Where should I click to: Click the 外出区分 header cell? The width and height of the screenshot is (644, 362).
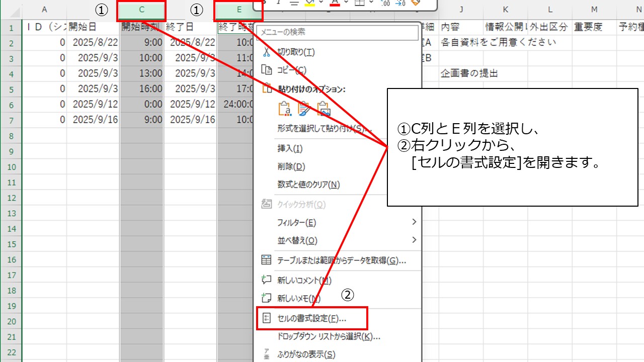tap(550, 28)
